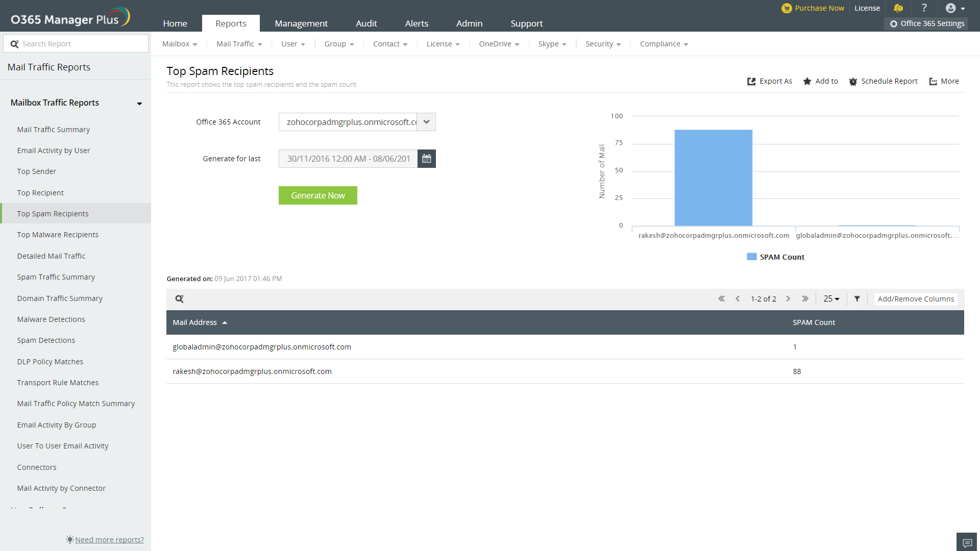The image size is (980, 551).
Task: Open the notifications bell icon
Action: click(898, 8)
